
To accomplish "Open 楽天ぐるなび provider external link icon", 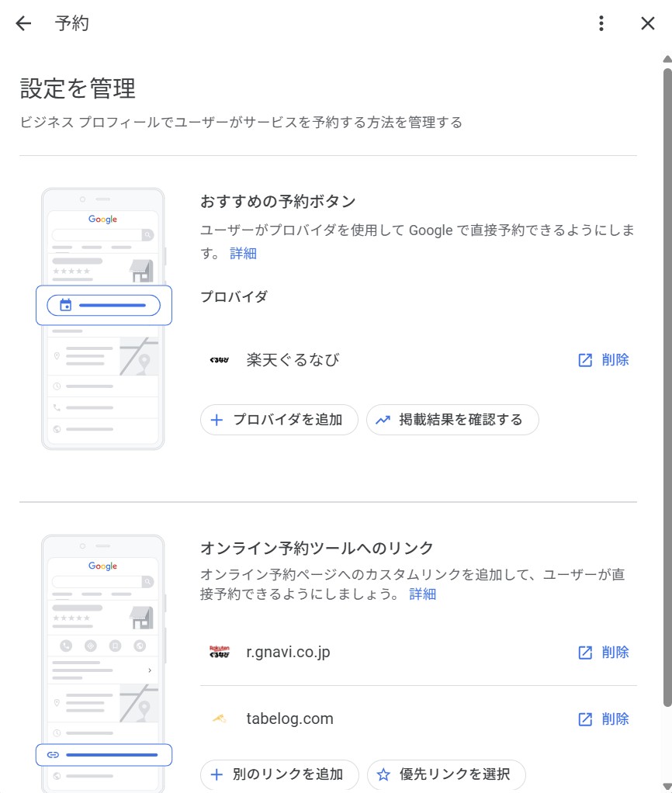I will pyautogui.click(x=585, y=360).
